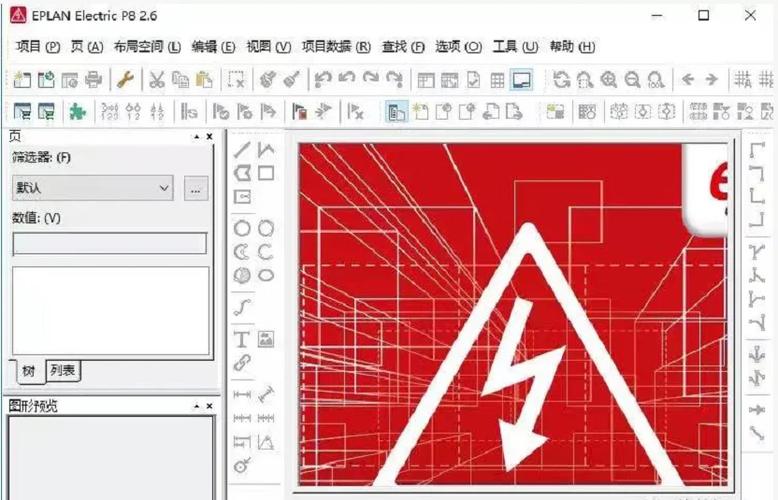Switch to the 树 tab
The height and width of the screenshot is (500, 778).
coord(28,371)
